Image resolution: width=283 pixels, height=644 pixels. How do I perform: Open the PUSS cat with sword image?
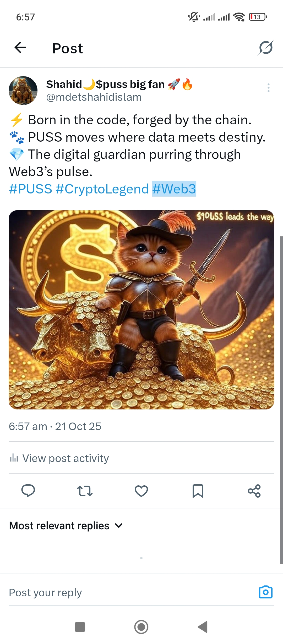[x=141, y=310]
